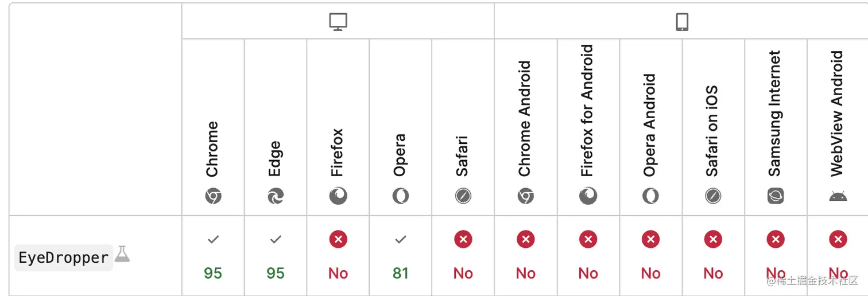The image size is (868, 296).
Task: Click the desktop monitor icon header
Action: [x=338, y=22]
